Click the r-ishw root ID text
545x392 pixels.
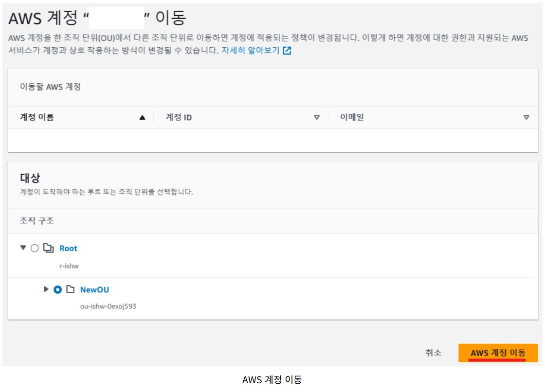69,266
